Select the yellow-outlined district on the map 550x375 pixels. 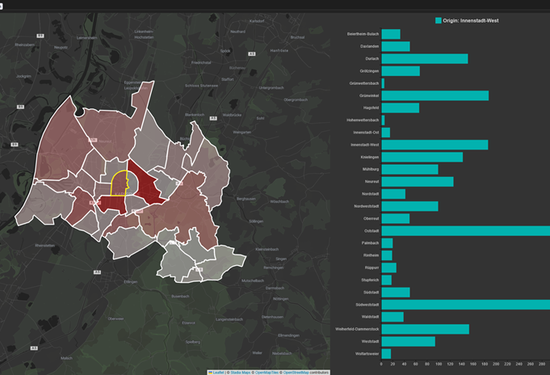pyautogui.click(x=119, y=183)
